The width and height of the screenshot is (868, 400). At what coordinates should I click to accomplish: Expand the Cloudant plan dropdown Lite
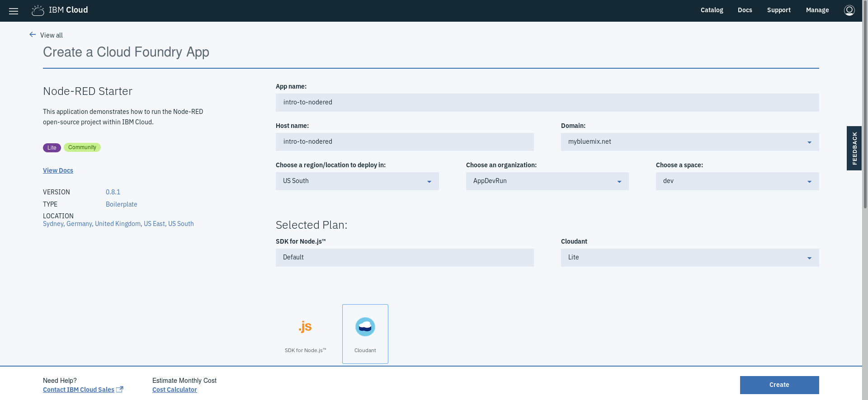[690, 258]
